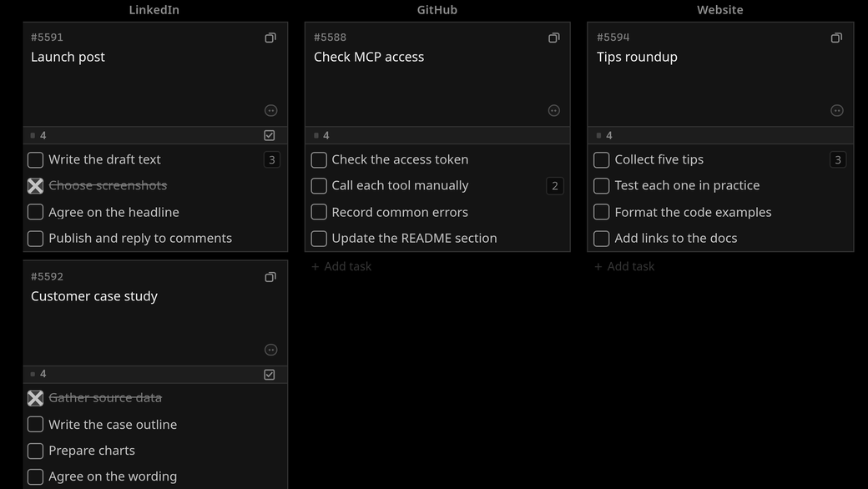
Task: Click the copy icon on card #5594
Action: (x=836, y=38)
